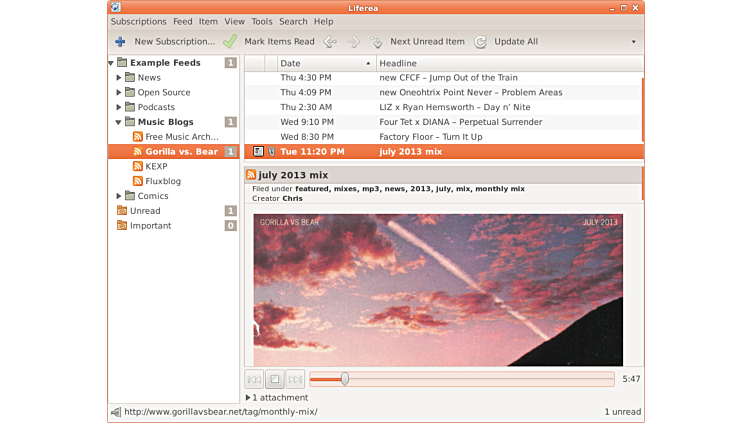Collapse the Music Blogs folder
The image size is (752, 423).
119,122
